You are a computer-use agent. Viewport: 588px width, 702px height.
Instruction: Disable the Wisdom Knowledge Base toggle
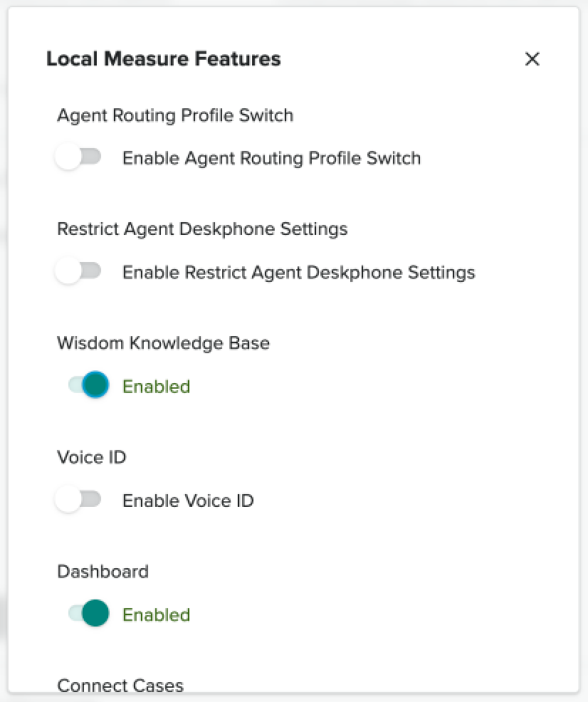[x=89, y=386]
